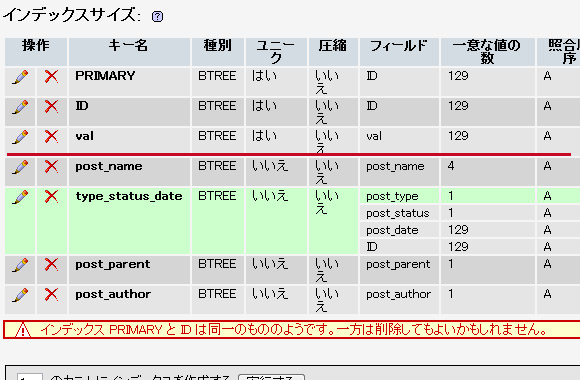Delete the type_status_date index with red X
This screenshot has width=580, height=380.
(51, 197)
